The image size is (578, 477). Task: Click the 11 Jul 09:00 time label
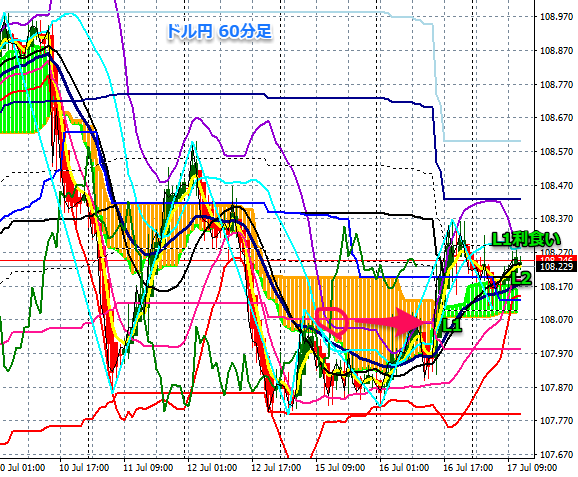coord(148,468)
